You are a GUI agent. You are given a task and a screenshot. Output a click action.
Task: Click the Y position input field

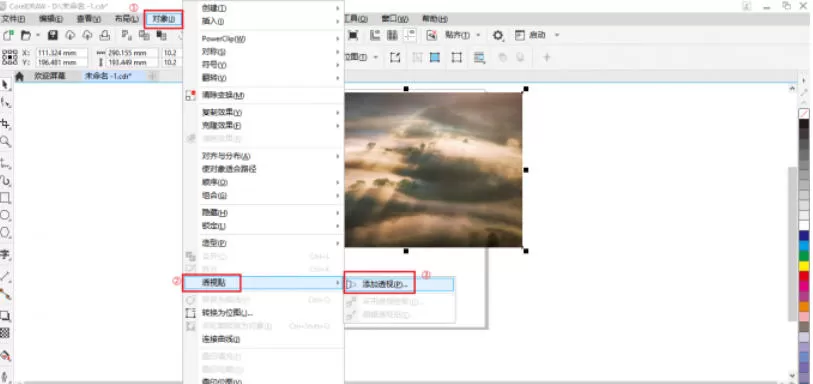tap(62, 62)
